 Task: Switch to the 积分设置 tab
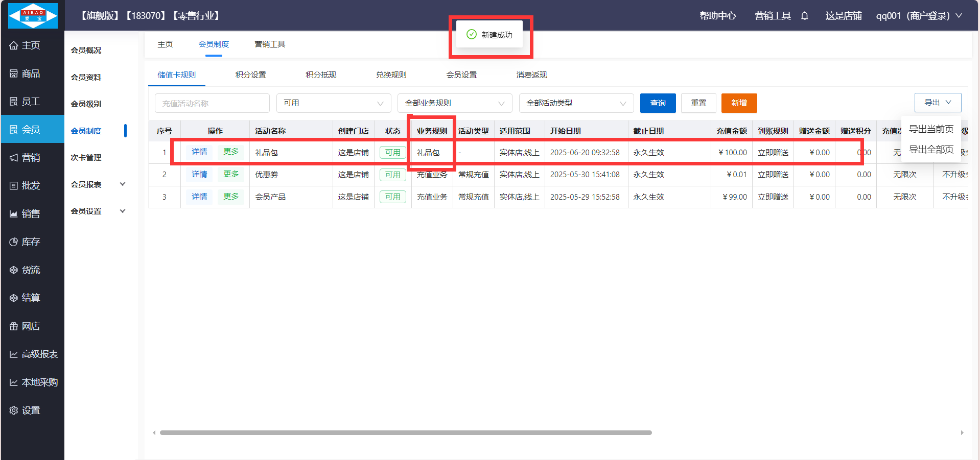(250, 75)
